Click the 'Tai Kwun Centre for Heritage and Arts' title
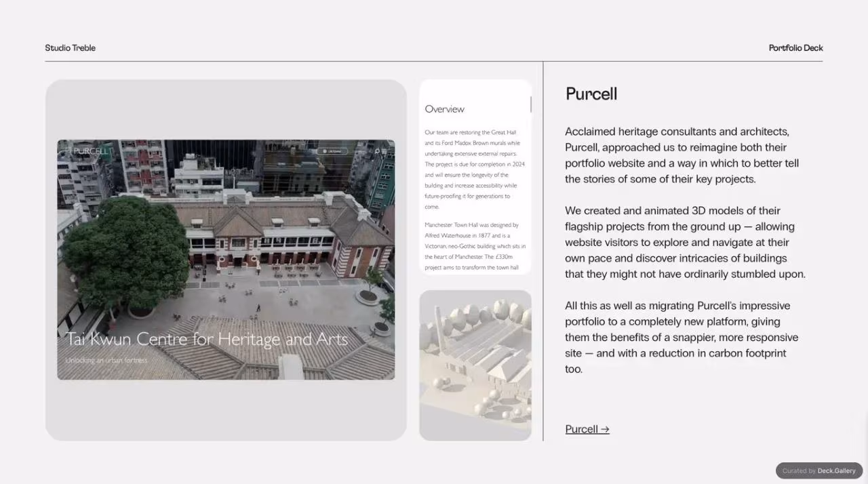The height and width of the screenshot is (484, 868). pos(207,339)
